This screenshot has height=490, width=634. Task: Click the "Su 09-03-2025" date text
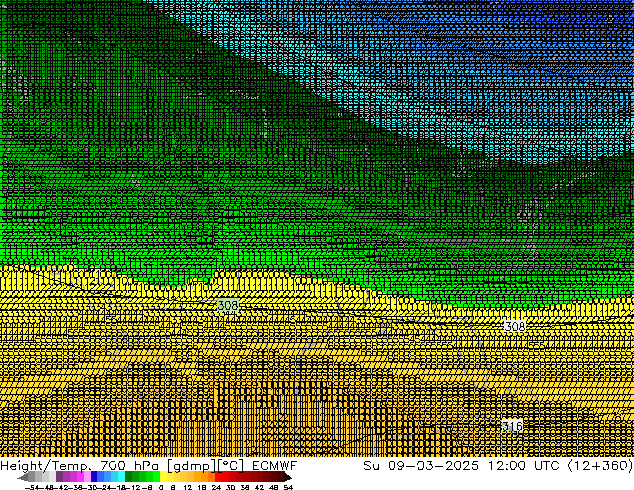(421, 466)
